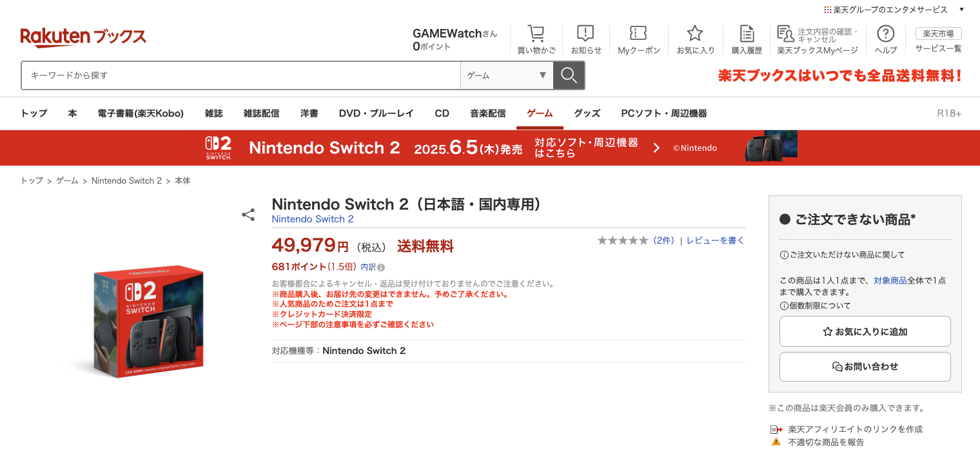Open the 買い物かご shopping cart
Viewport: 980px width, 457px height.
coord(536,39)
